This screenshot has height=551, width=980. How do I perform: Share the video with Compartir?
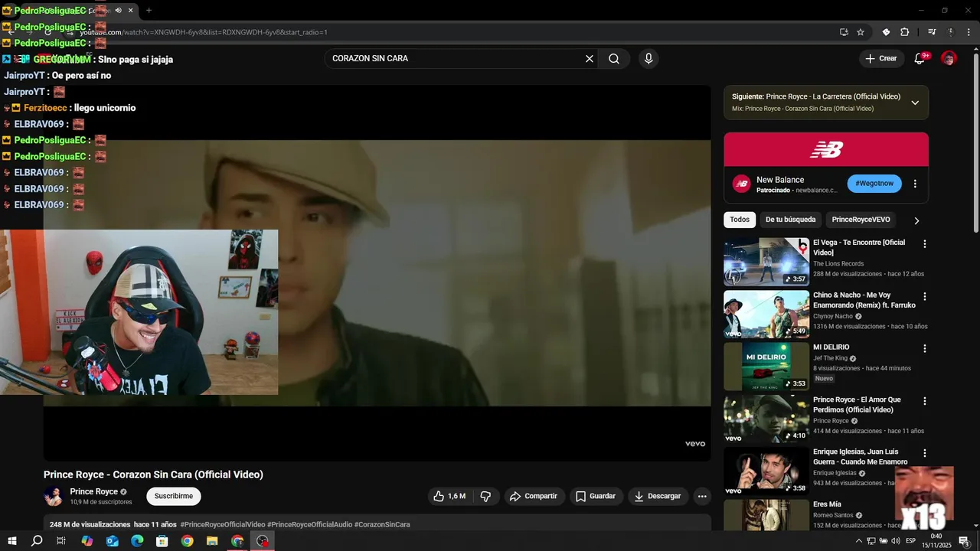click(x=534, y=496)
